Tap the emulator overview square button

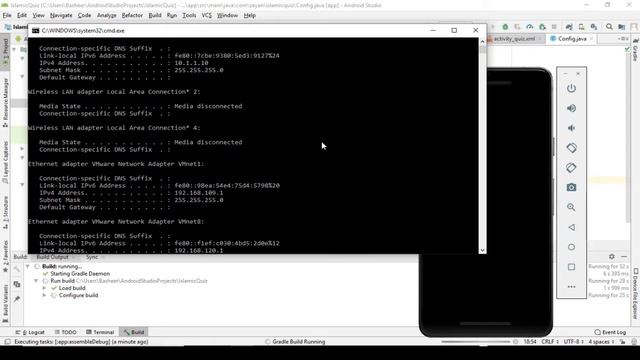(x=571, y=267)
